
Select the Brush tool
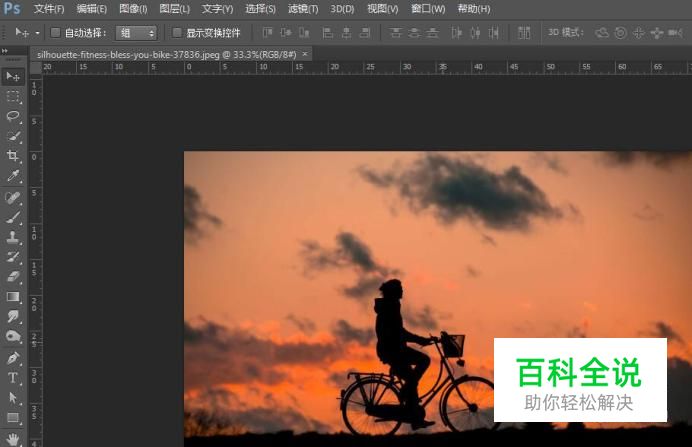pyautogui.click(x=13, y=217)
